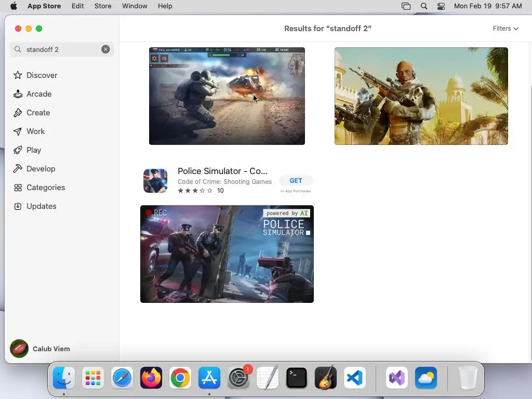Open the App Store menu
Screen dimensions: 532x399
coord(44,6)
